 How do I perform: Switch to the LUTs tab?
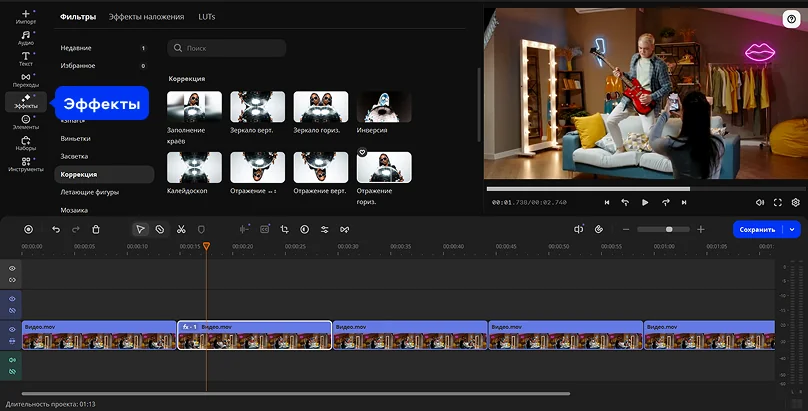tap(207, 16)
